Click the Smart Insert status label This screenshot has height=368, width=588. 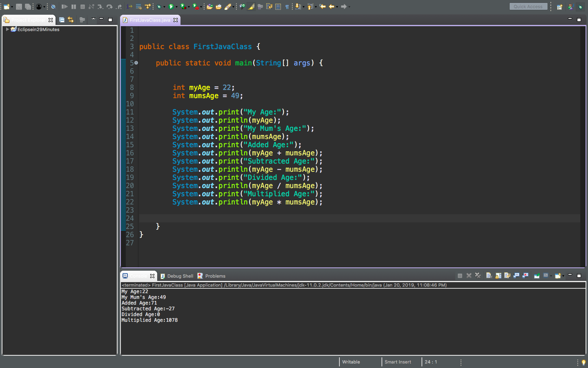coord(398,362)
